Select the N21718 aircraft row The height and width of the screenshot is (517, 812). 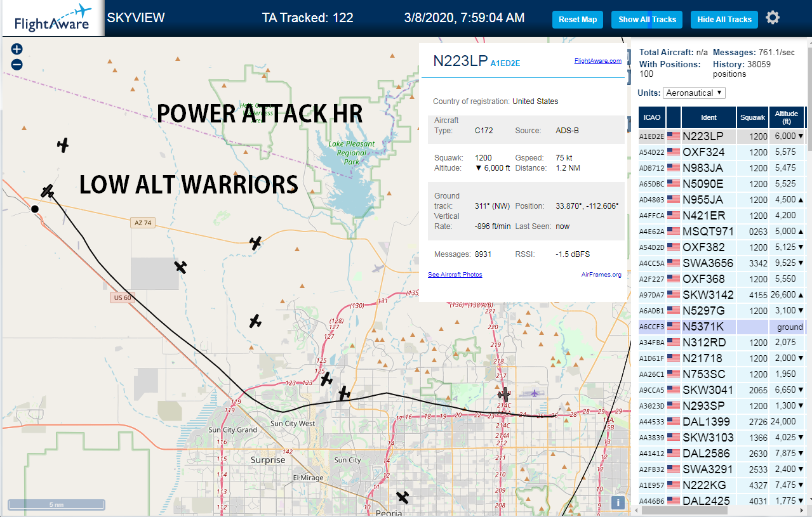(722, 358)
